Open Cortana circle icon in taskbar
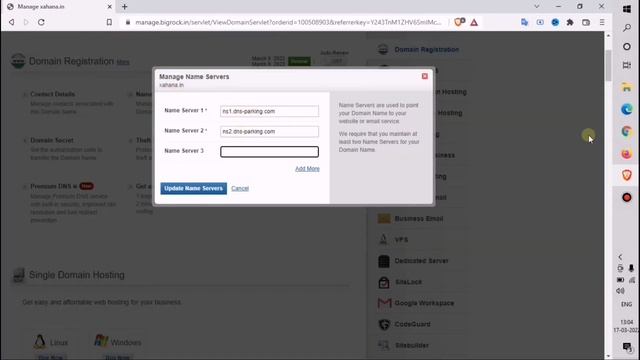Image resolution: width=640 pixels, height=360 pixels. [627, 47]
